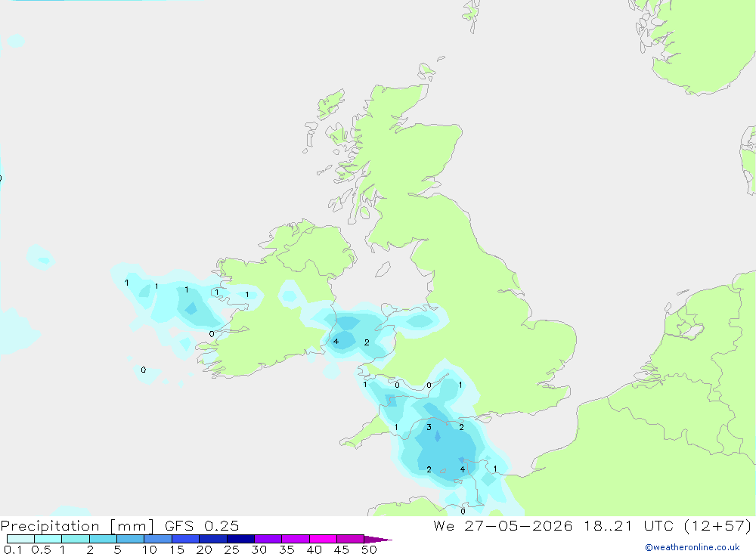The height and width of the screenshot is (554, 756).
Task: Click the '10' legend scale label
Action: point(150,549)
